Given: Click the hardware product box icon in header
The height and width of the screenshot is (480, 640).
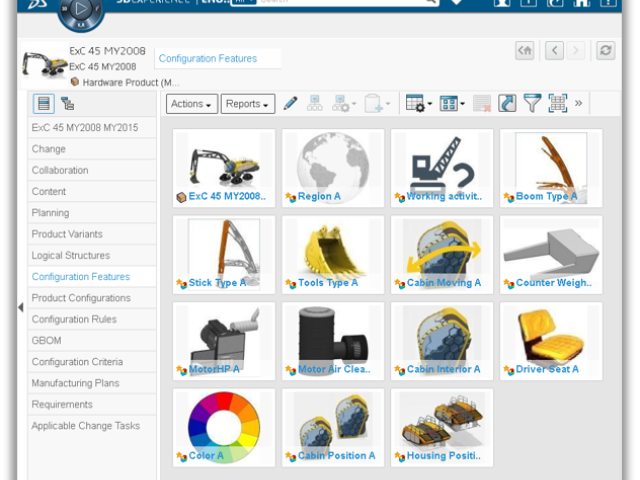Looking at the screenshot, I should 75,82.
